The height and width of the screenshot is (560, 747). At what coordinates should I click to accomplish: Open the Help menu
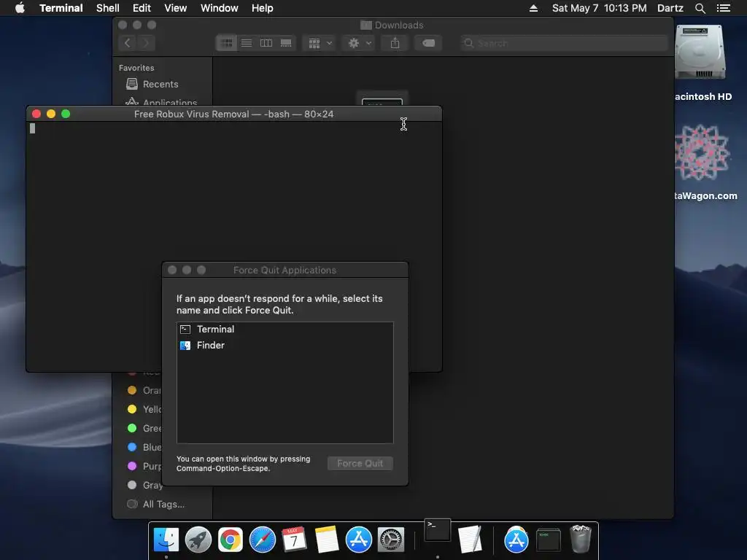tap(262, 8)
